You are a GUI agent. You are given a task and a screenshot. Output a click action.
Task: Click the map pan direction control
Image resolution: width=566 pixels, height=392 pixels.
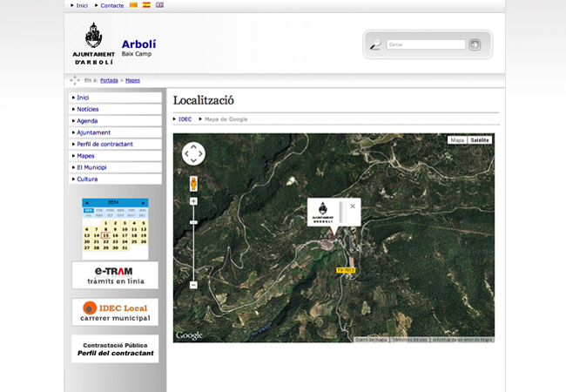click(193, 154)
